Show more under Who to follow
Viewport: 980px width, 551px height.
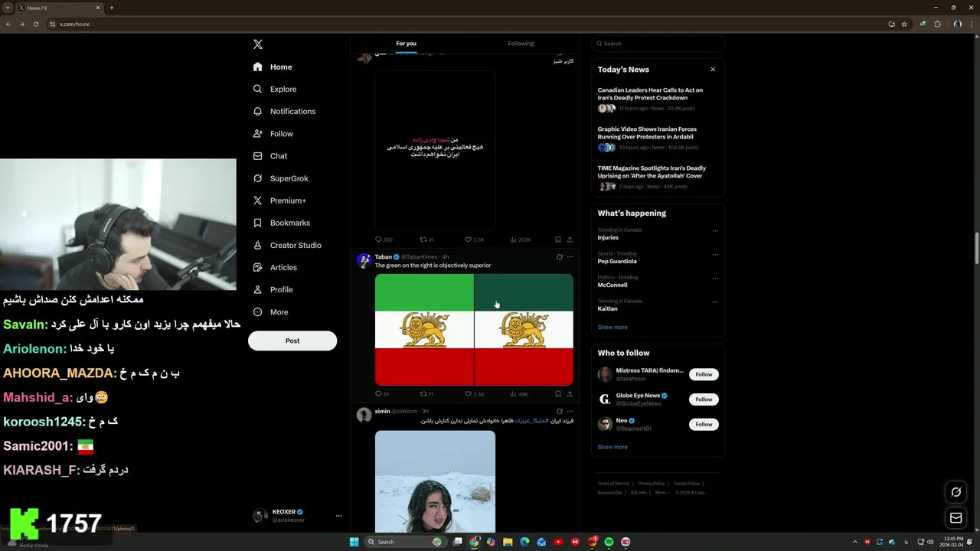click(x=612, y=447)
